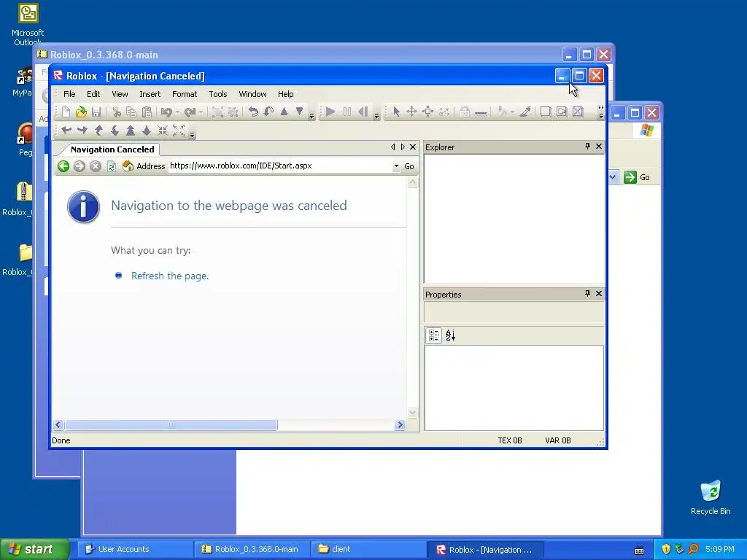This screenshot has width=747, height=560.
Task: Click the camera tilt up double-triangle icon
Action: pyautogui.click(x=131, y=130)
